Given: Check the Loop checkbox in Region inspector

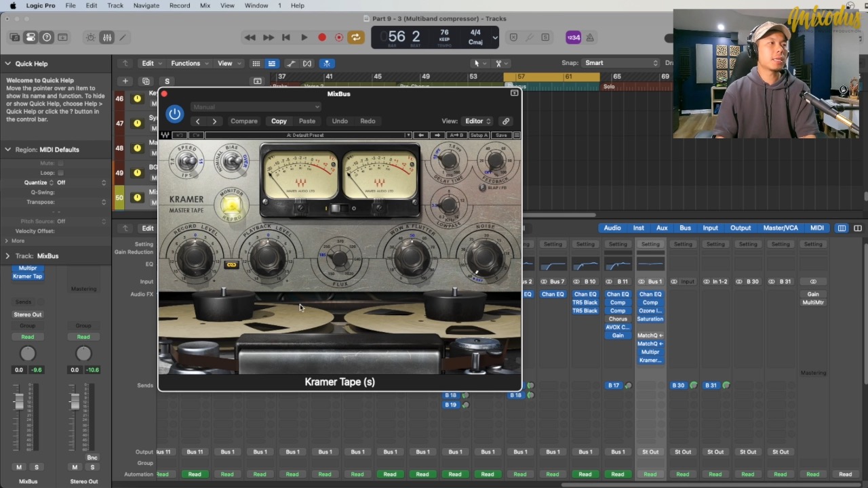Looking at the screenshot, I should 60,173.
